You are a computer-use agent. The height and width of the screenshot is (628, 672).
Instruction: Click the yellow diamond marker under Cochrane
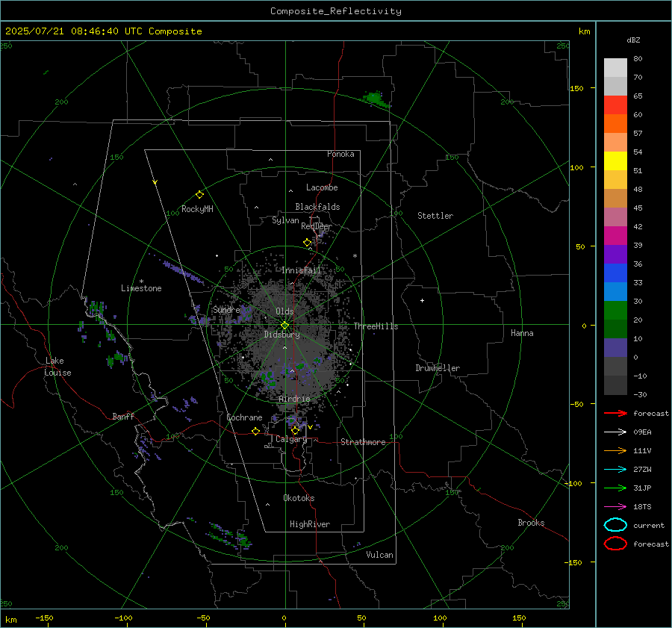255,431
